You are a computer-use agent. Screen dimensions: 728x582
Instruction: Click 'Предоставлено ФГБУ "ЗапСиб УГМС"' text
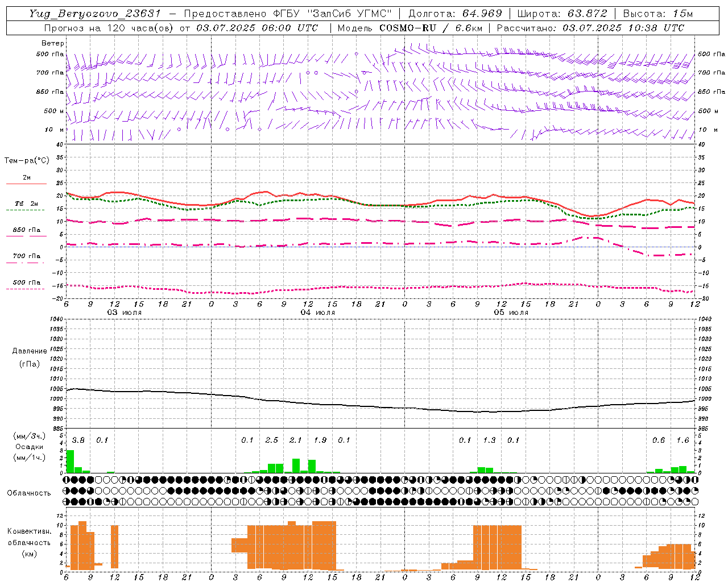(x=288, y=14)
